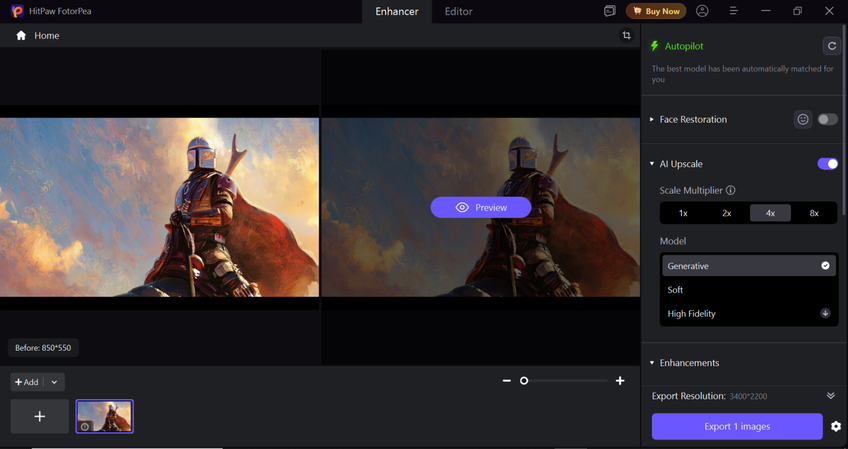The height and width of the screenshot is (449, 848).
Task: Select the Mandalorian image thumbnail
Action: (104, 417)
